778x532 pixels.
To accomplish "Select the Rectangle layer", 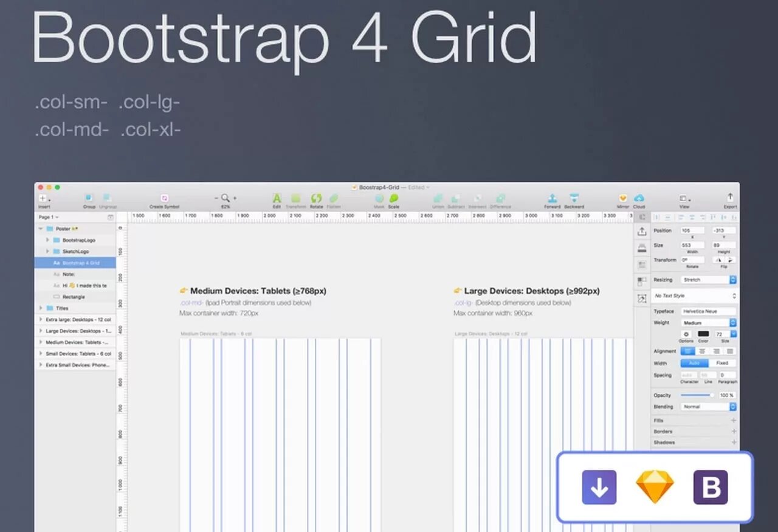I will [x=75, y=297].
